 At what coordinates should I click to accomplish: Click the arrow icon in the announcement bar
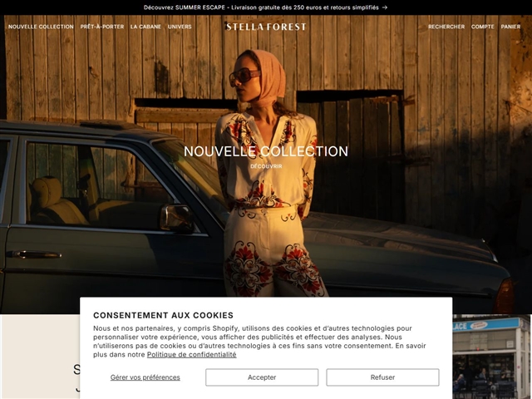point(384,7)
